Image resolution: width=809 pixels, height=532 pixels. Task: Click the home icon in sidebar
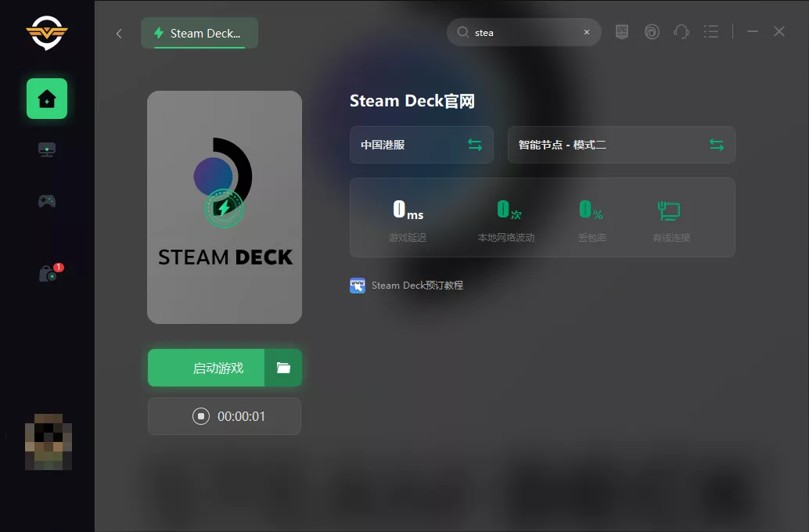click(x=47, y=99)
